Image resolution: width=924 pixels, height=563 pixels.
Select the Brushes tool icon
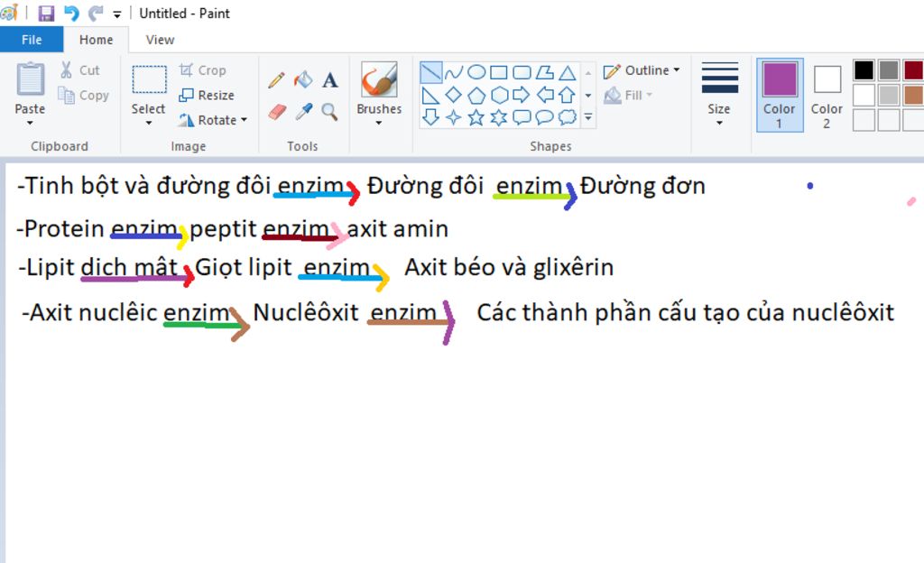(379, 78)
